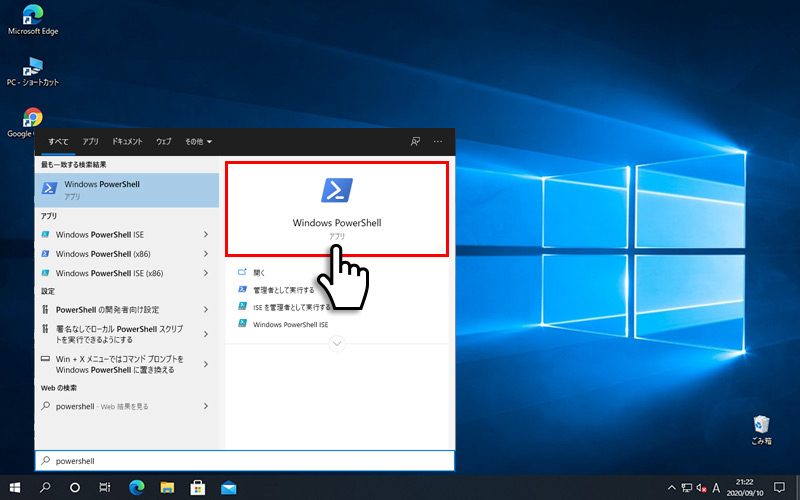The image size is (800, 500).
Task: Launch Cortana circle icon on taskbar
Action: pyautogui.click(x=74, y=487)
